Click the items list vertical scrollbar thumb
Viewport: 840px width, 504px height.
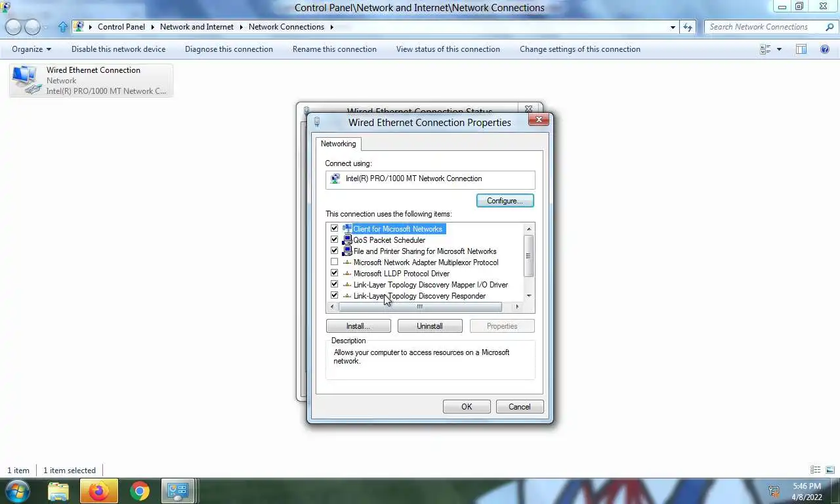click(528, 256)
